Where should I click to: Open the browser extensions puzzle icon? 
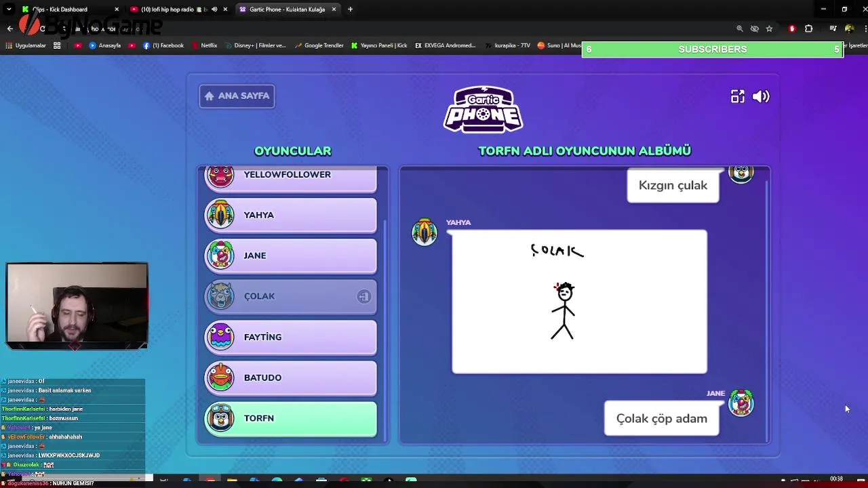pos(808,28)
